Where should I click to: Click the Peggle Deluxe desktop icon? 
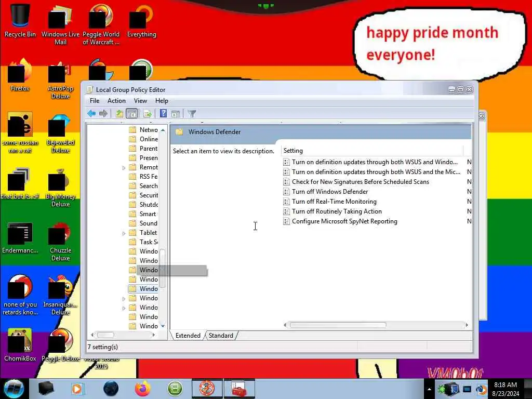[60, 345]
